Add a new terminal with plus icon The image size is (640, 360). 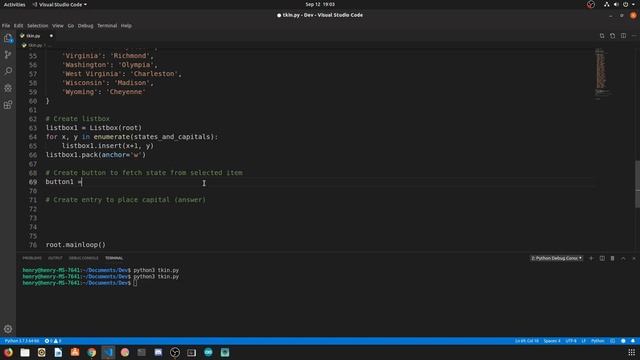(x=591, y=258)
